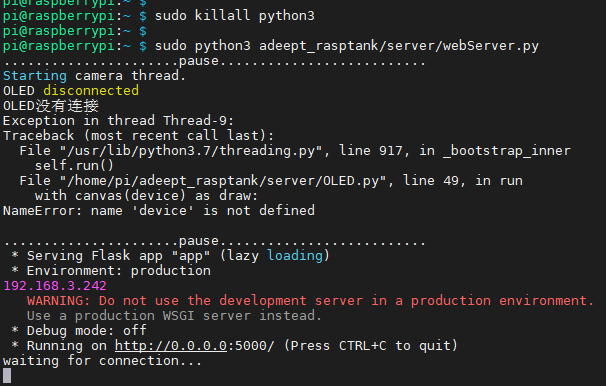Click 'Debug mode: off' line

(79, 330)
